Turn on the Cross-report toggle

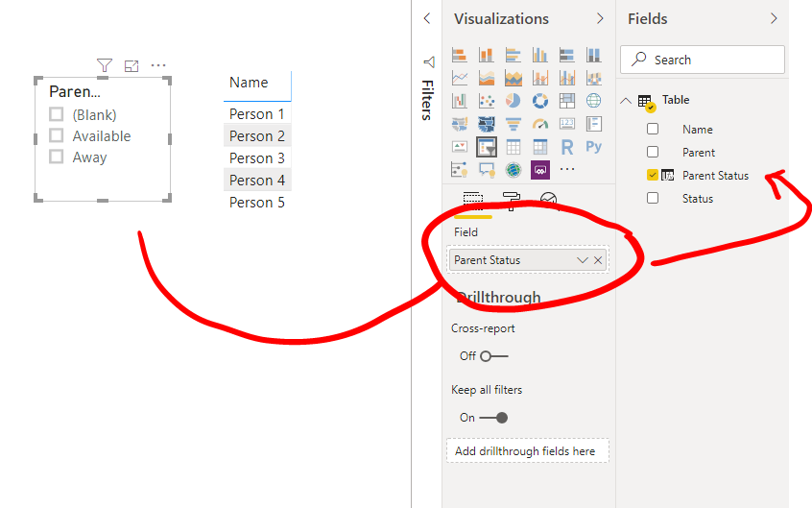coord(494,356)
